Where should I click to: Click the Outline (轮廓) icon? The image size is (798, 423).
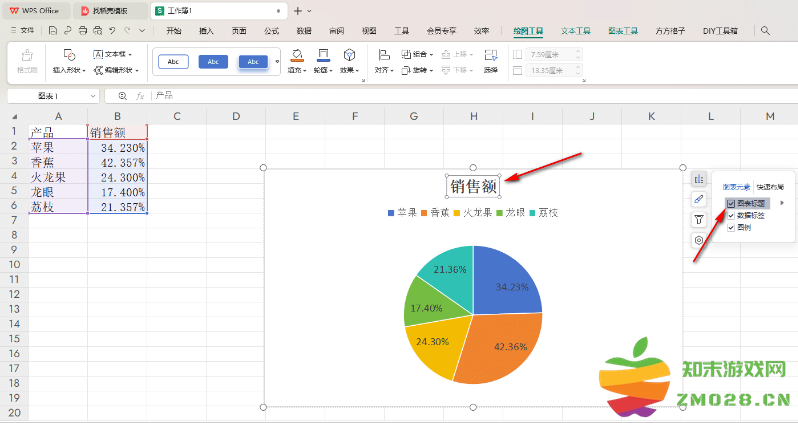pyautogui.click(x=322, y=57)
